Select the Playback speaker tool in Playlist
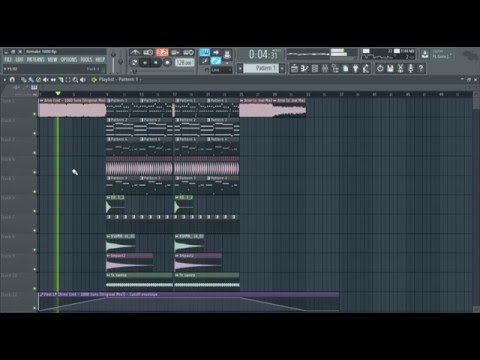This screenshot has width=480, height=360. [83, 80]
